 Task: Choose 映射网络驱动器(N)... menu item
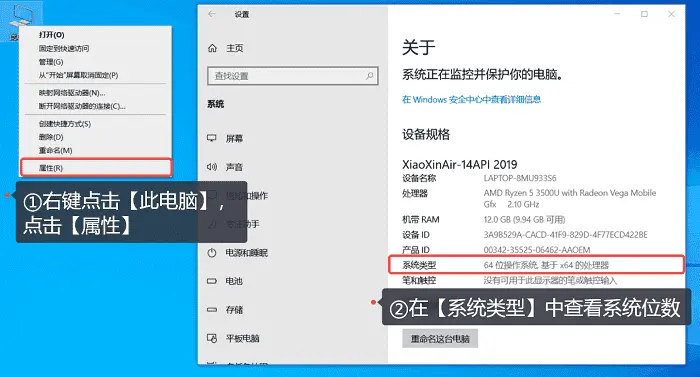tap(72, 93)
